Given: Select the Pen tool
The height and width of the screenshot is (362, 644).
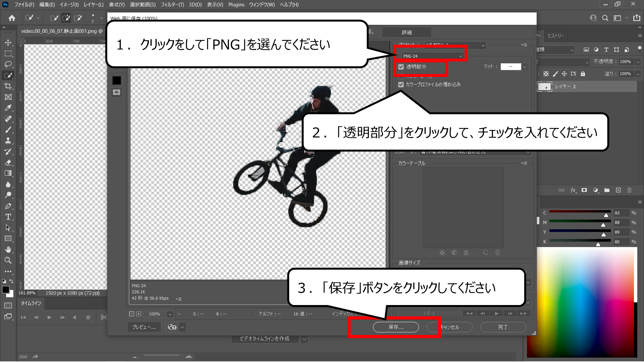Looking at the screenshot, I should click(x=8, y=206).
